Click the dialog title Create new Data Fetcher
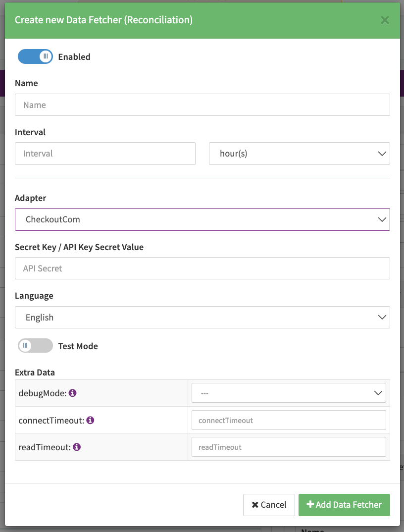 click(x=103, y=20)
